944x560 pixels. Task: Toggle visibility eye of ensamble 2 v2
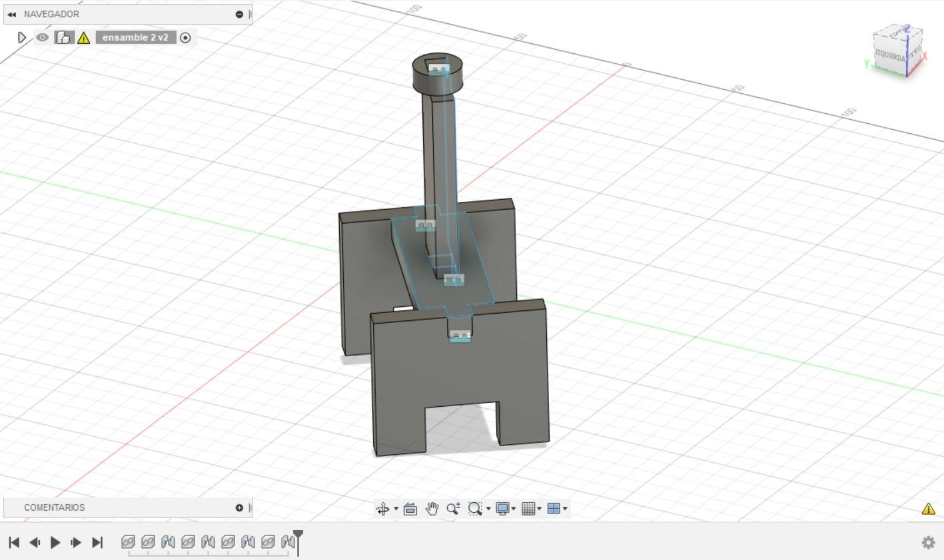click(x=43, y=38)
